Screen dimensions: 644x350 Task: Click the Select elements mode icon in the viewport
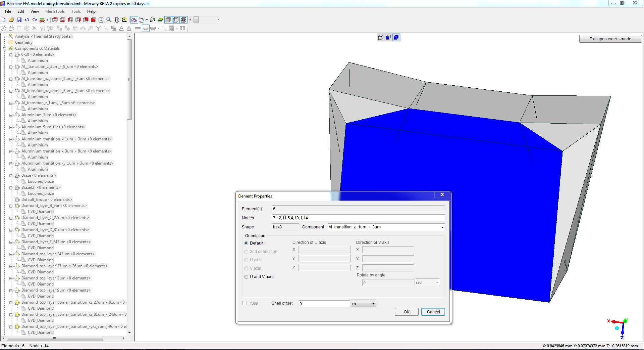tap(396, 37)
